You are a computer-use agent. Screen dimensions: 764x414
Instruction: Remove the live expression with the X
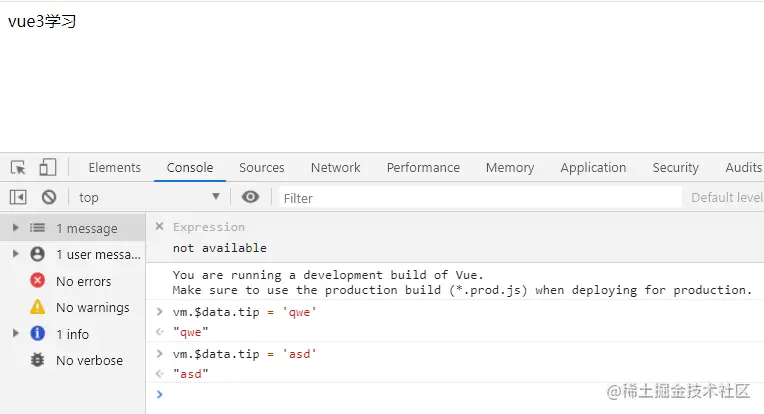pyautogui.click(x=159, y=227)
